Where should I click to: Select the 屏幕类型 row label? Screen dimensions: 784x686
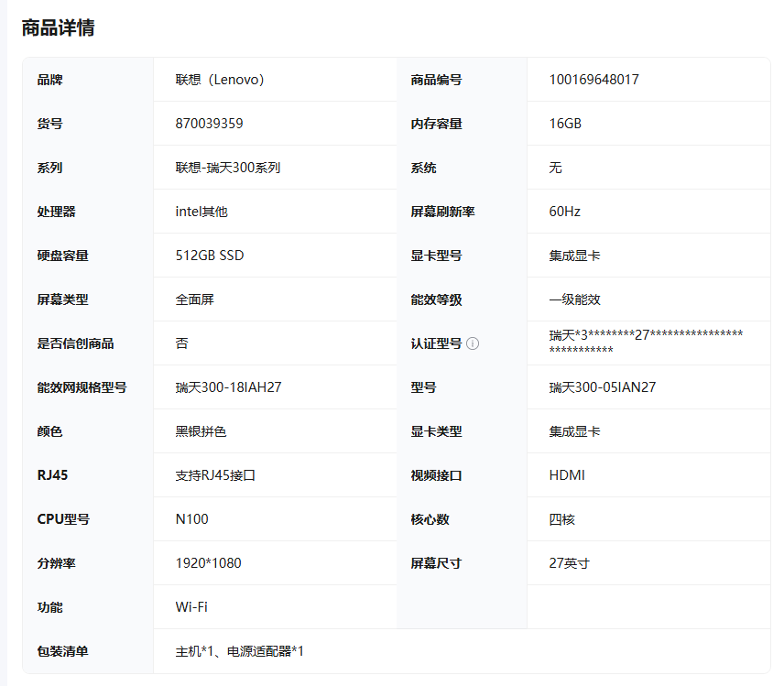62,300
